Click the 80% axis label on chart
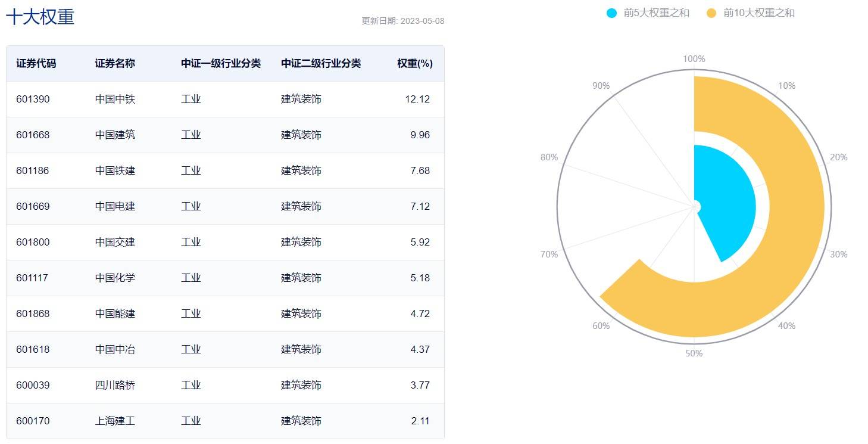Screen dimensions: 868x444 click(x=549, y=157)
